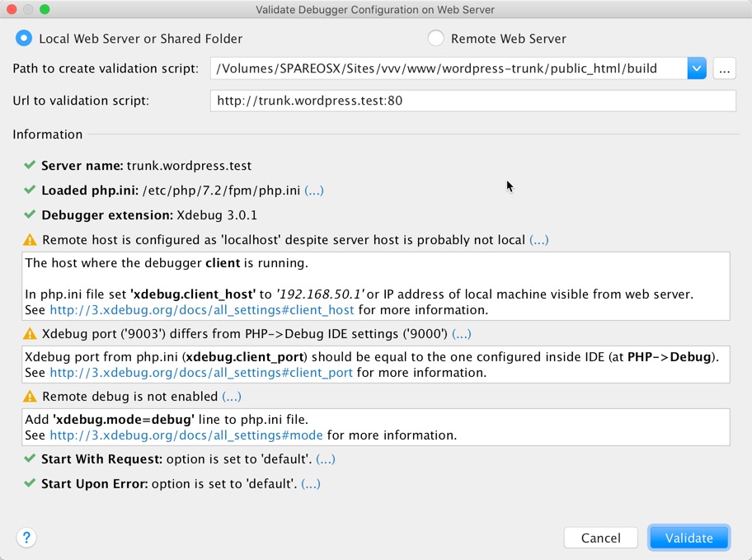The height and width of the screenshot is (560, 752).
Task: Click the warning icon beside Remote host message
Action: tap(30, 239)
